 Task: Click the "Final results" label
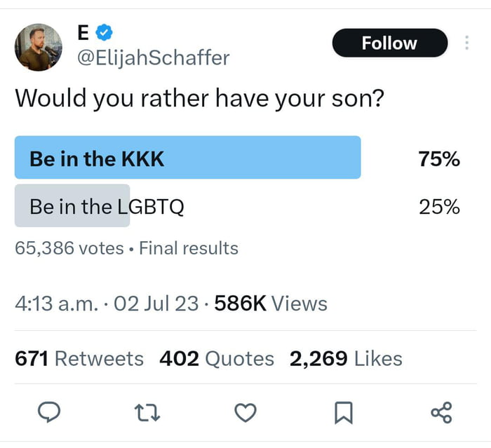[x=189, y=248]
